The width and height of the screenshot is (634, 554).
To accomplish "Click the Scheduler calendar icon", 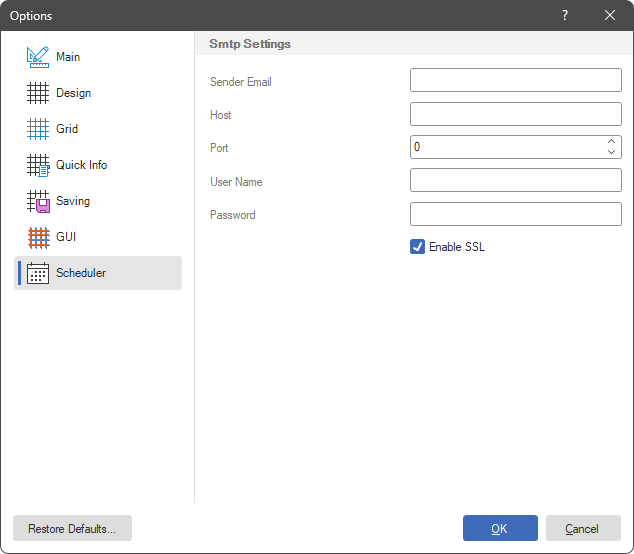I will pyautogui.click(x=38, y=273).
